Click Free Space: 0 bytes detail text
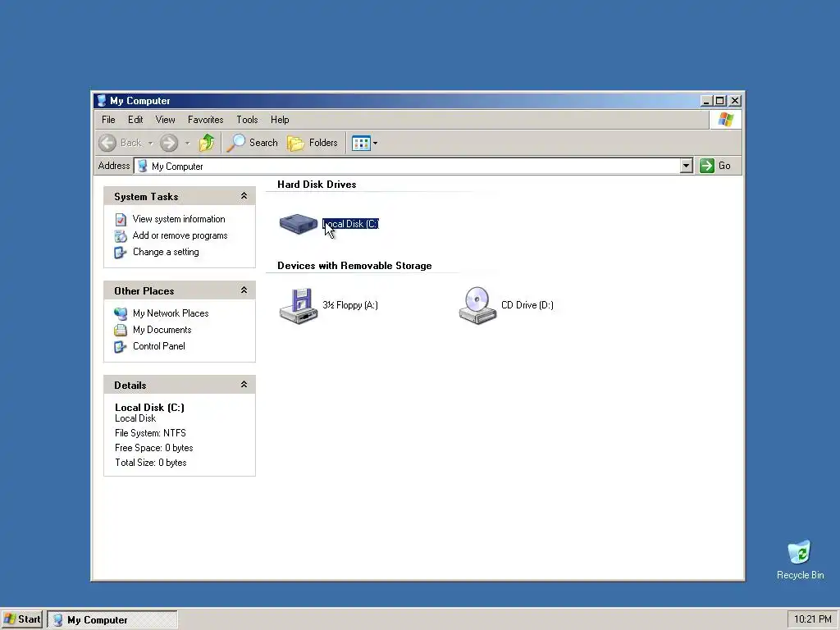The width and height of the screenshot is (840, 630). coord(153,448)
